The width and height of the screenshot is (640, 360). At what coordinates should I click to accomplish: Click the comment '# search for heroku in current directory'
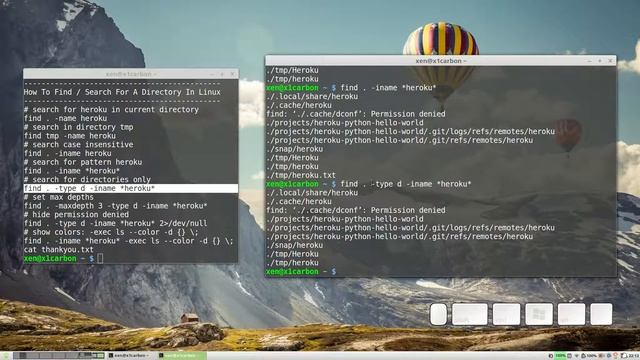coord(111,109)
